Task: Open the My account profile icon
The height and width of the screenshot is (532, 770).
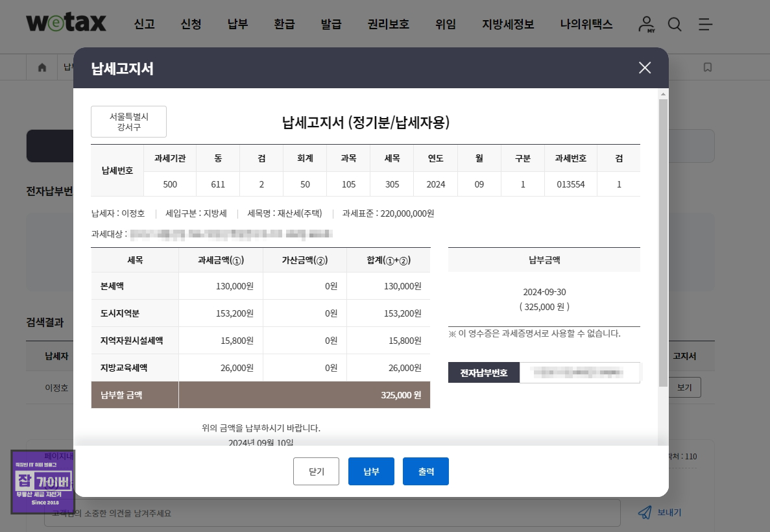Action: (x=646, y=24)
